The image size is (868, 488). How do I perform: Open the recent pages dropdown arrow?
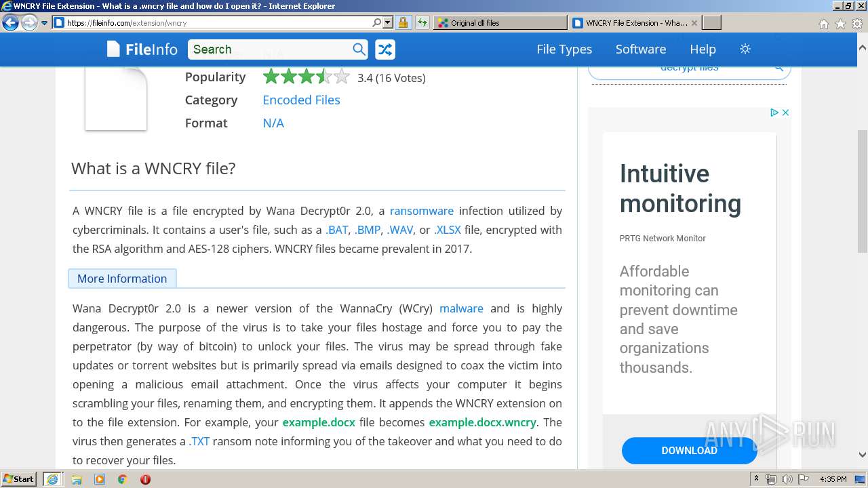tap(44, 23)
